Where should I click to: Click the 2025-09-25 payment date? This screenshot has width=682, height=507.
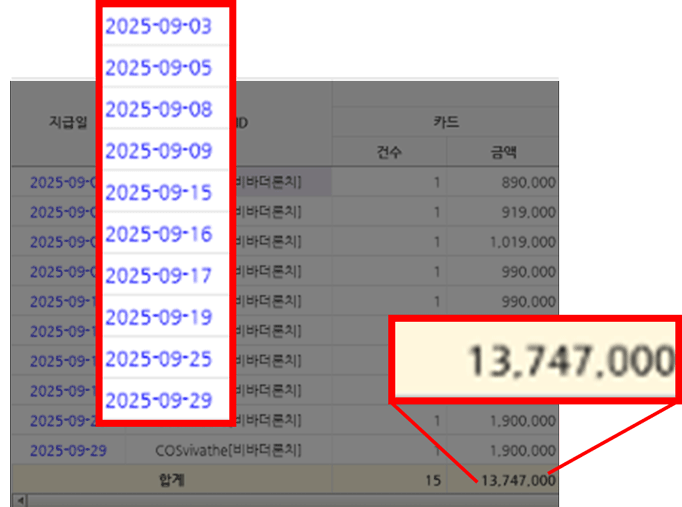click(x=158, y=359)
